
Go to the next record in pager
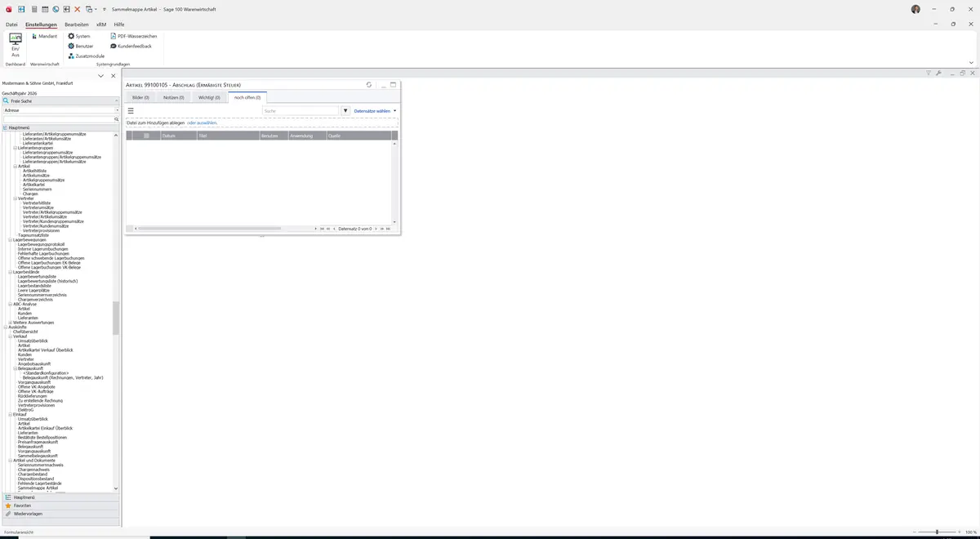tap(376, 229)
